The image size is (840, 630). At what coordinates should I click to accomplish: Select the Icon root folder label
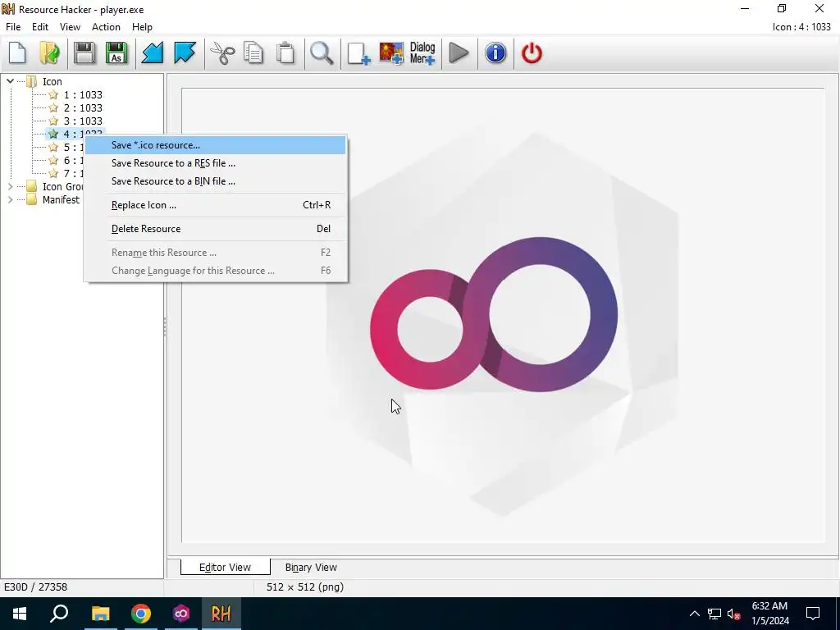(x=52, y=81)
